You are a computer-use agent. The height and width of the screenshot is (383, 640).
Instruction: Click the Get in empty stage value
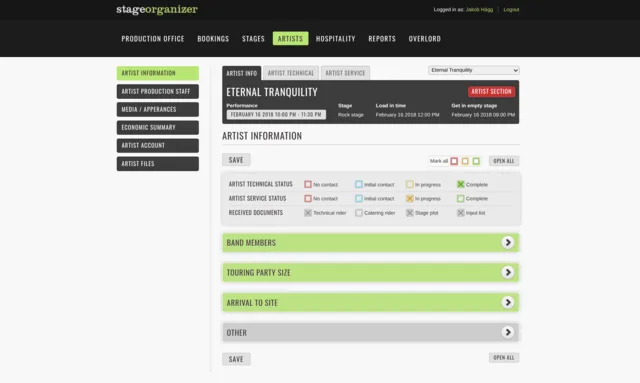coord(483,115)
